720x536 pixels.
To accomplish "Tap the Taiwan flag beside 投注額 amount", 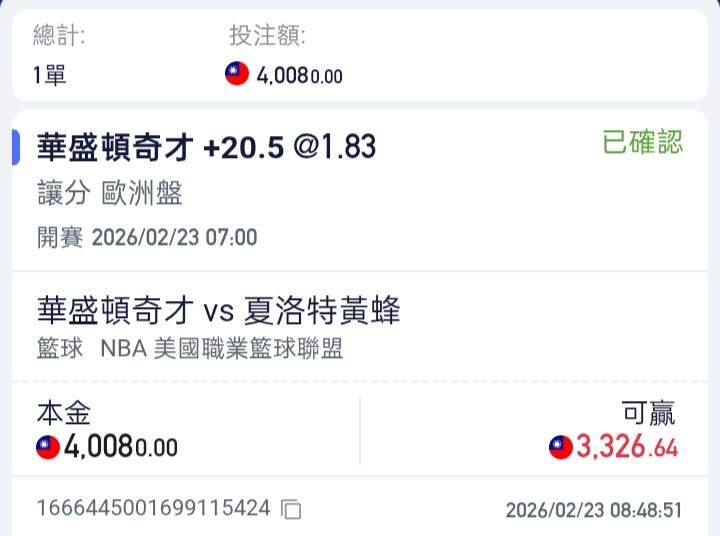I will 237,74.
